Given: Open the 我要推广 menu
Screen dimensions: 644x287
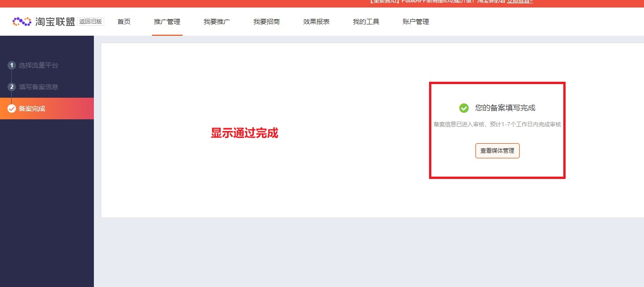Looking at the screenshot, I should tap(216, 21).
